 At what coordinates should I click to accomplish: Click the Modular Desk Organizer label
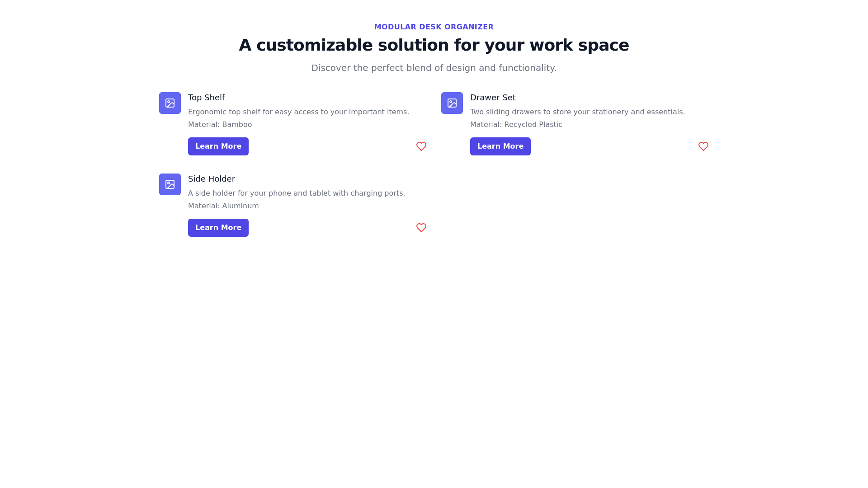point(434,27)
